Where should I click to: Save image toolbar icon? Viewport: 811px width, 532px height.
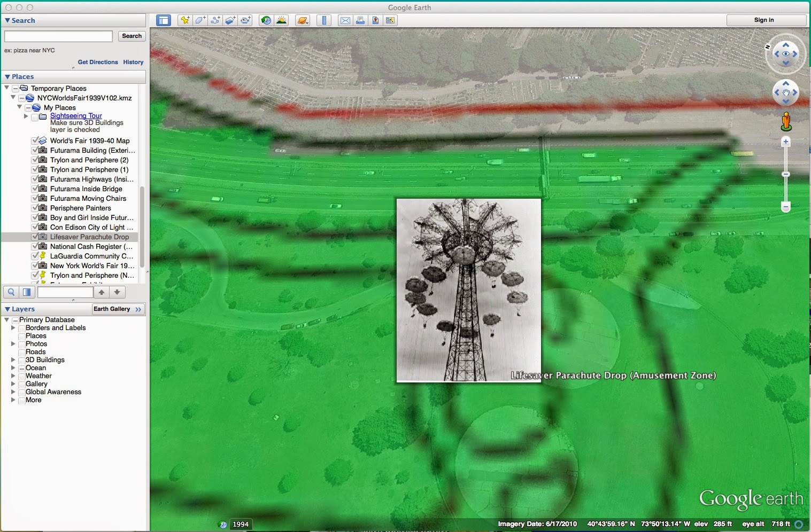click(375, 20)
